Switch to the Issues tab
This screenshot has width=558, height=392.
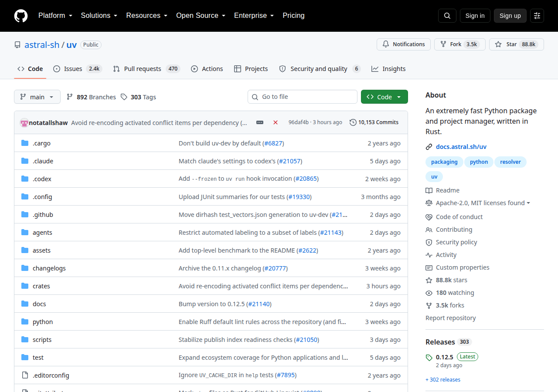78,69
